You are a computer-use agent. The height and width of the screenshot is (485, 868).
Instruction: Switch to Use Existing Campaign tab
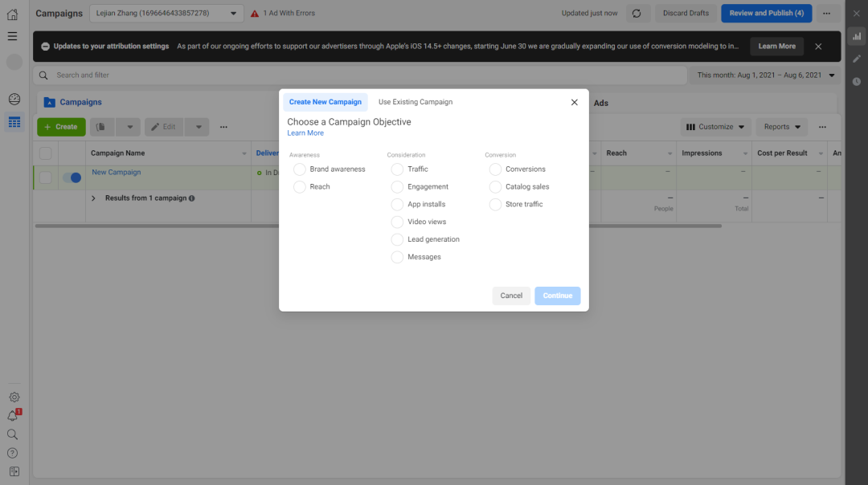tap(416, 102)
